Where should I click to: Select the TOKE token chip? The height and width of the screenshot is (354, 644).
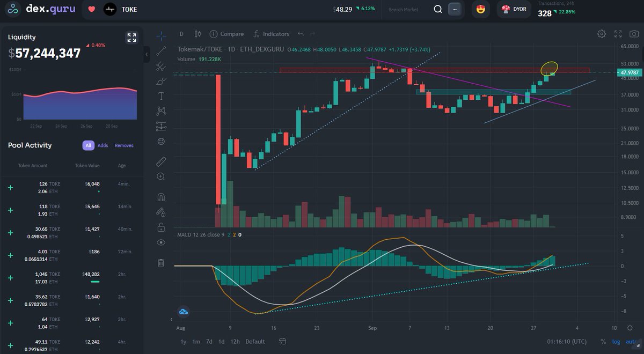(122, 9)
